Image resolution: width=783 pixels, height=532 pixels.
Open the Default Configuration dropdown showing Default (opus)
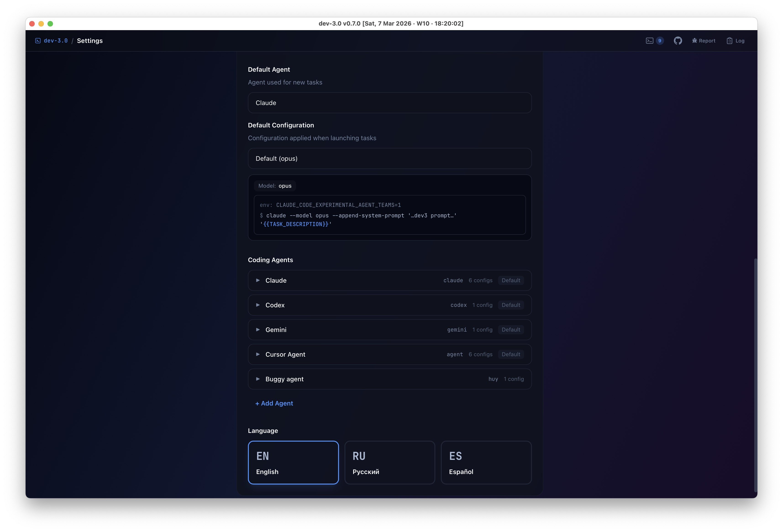389,158
